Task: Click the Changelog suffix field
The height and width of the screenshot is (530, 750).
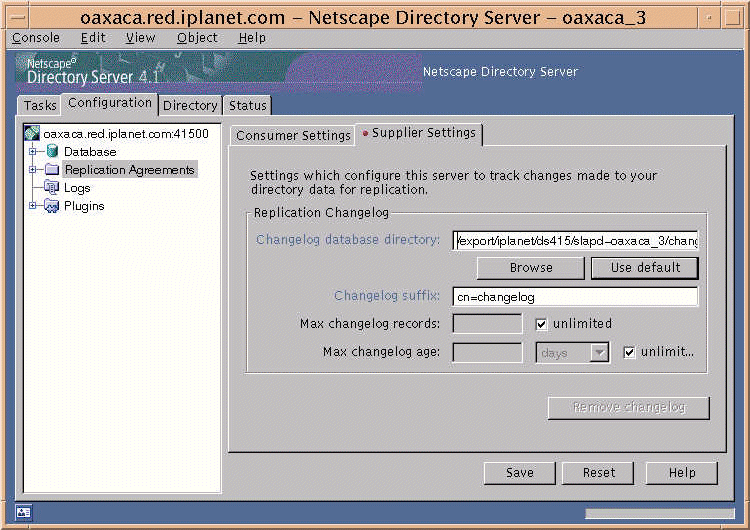Action: tap(575, 297)
